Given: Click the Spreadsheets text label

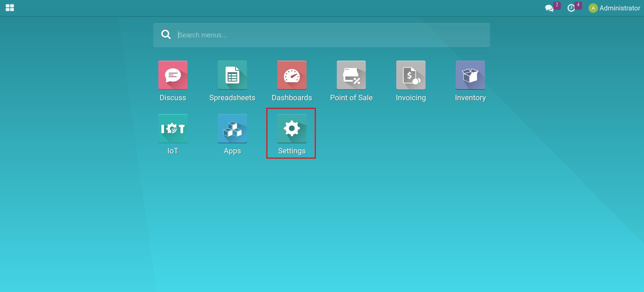Looking at the screenshot, I should tap(232, 98).
